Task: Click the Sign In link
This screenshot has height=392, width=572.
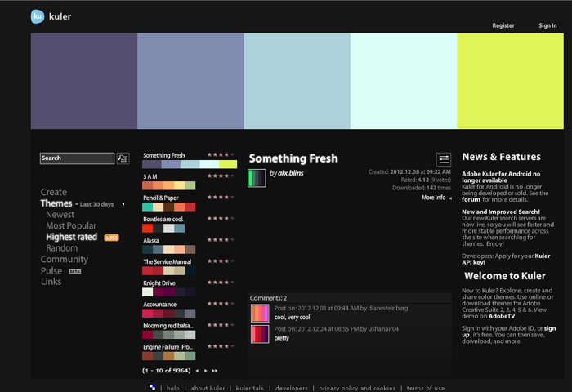Action: pos(547,25)
